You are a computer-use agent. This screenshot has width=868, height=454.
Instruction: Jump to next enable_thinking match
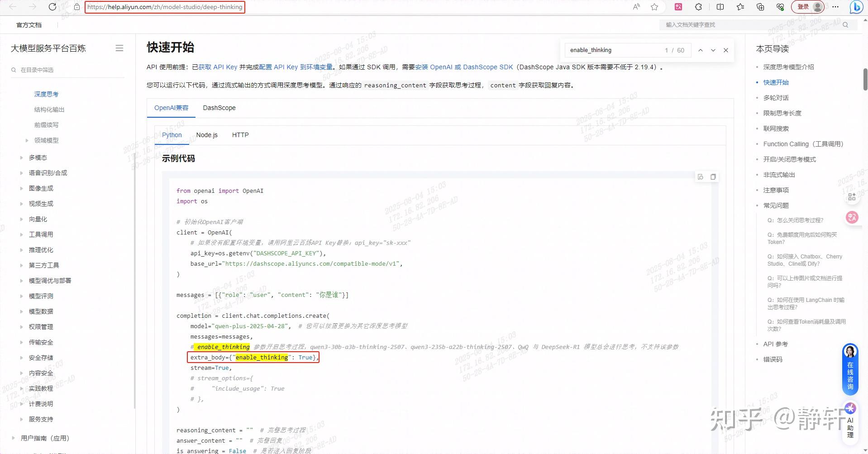coord(713,50)
